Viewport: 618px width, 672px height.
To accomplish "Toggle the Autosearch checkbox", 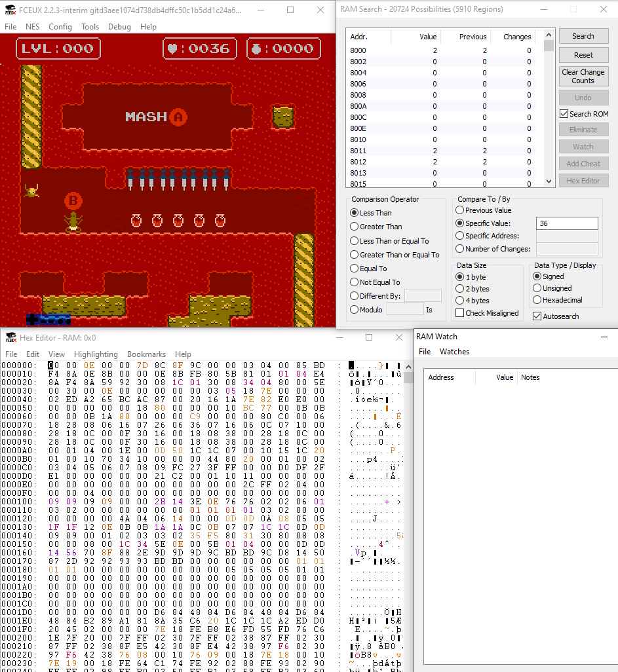I will pyautogui.click(x=556, y=316).
